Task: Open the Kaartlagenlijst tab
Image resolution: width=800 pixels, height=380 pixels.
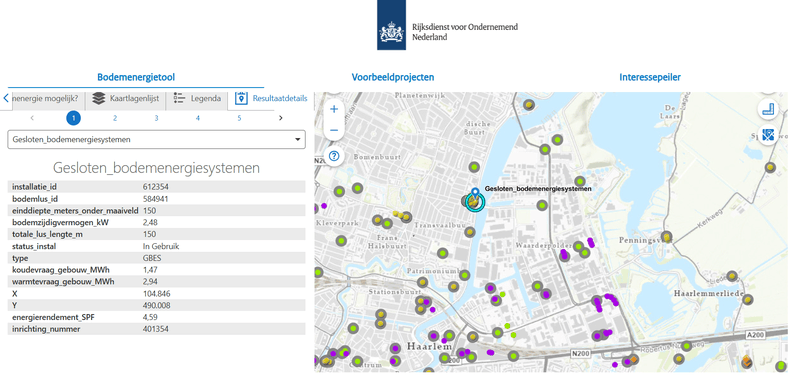Action: 126,98
